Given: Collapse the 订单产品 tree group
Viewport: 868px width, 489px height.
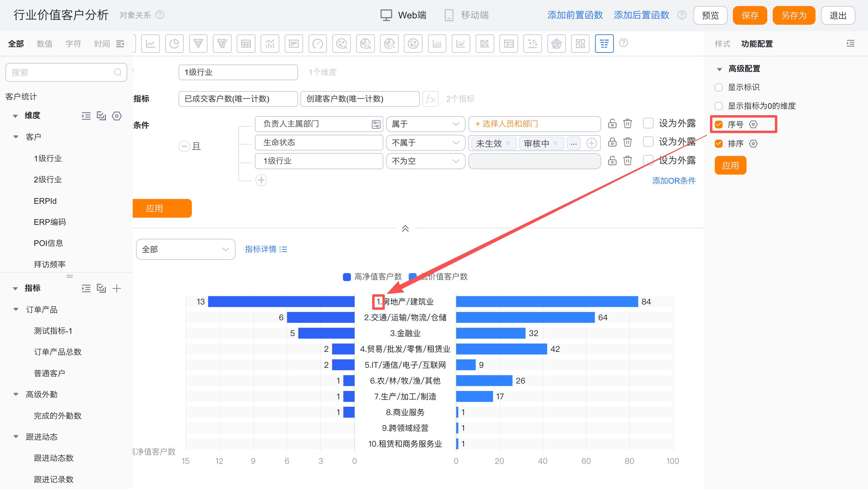Looking at the screenshot, I should (x=15, y=310).
